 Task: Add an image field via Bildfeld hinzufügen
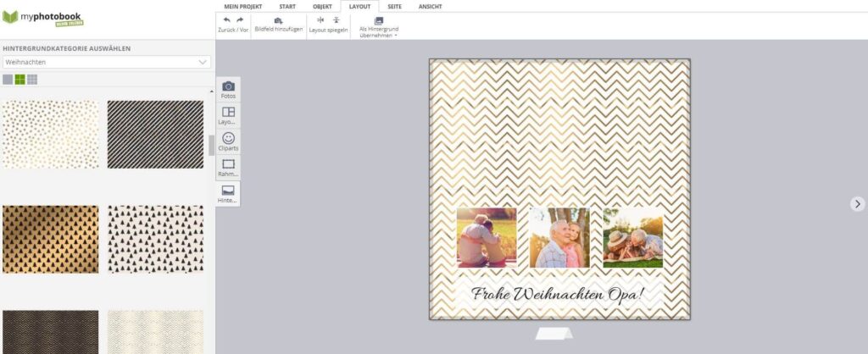278,25
